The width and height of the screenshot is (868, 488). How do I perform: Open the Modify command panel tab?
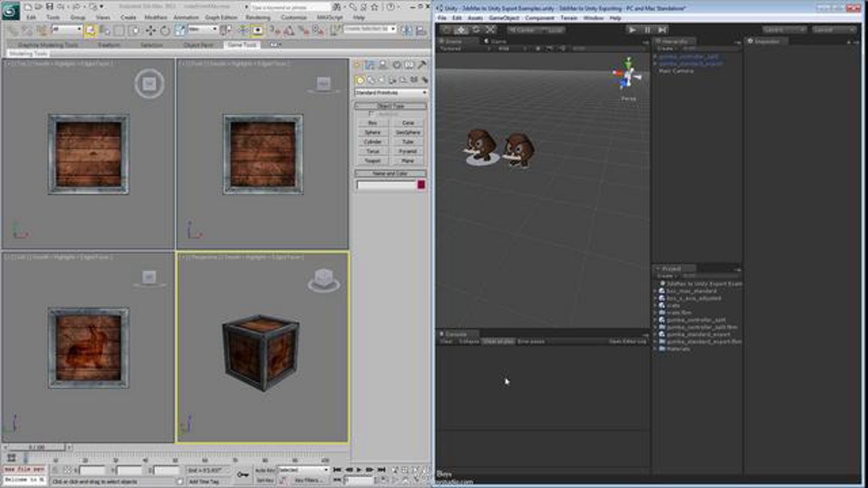370,65
